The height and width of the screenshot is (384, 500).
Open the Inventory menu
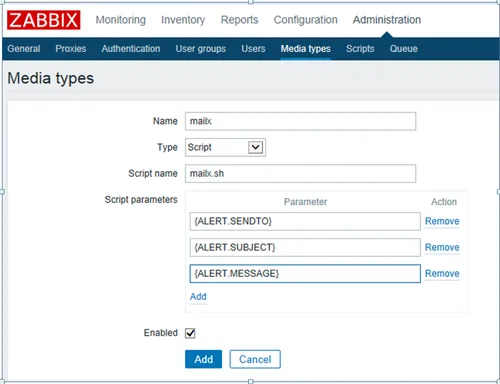click(x=183, y=20)
